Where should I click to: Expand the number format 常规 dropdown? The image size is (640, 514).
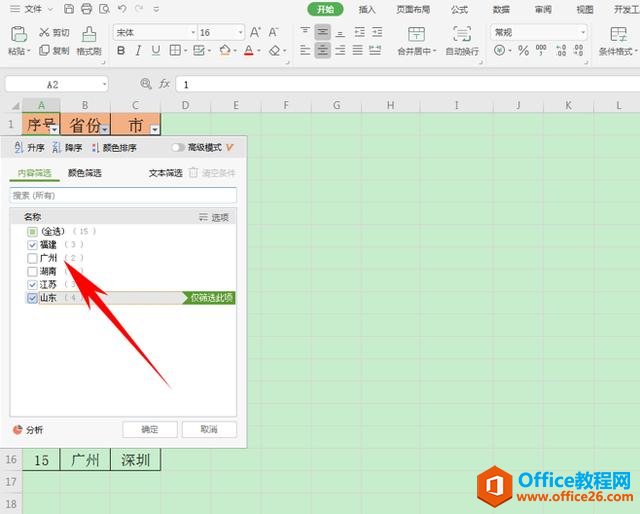coord(582,32)
